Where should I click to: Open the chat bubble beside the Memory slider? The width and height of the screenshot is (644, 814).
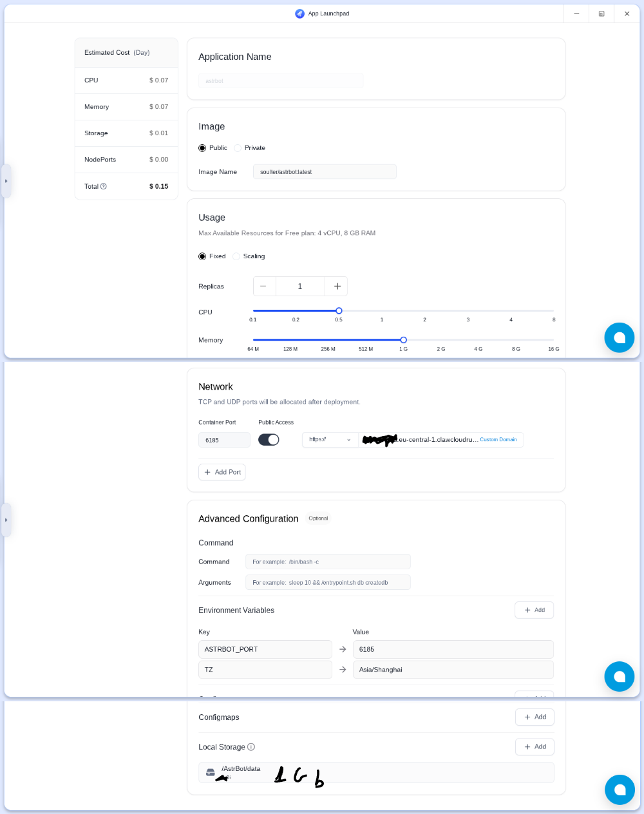[619, 337]
